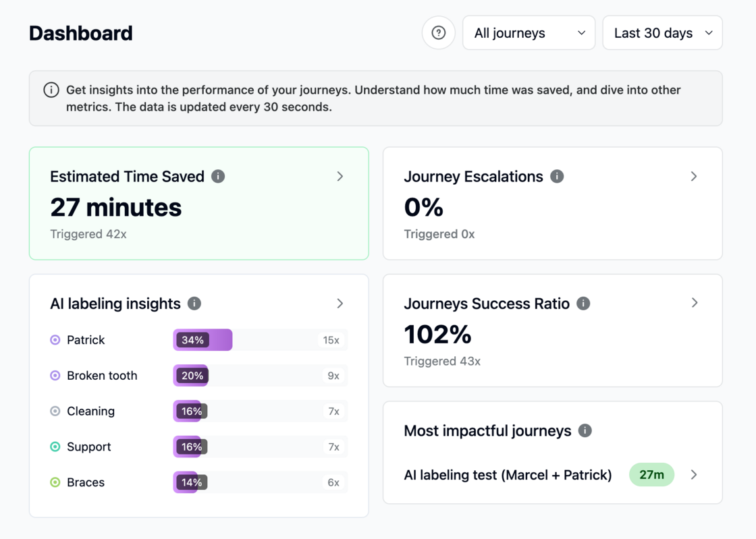The image size is (756, 539).
Task: Click the 27m green badge
Action: click(x=651, y=475)
